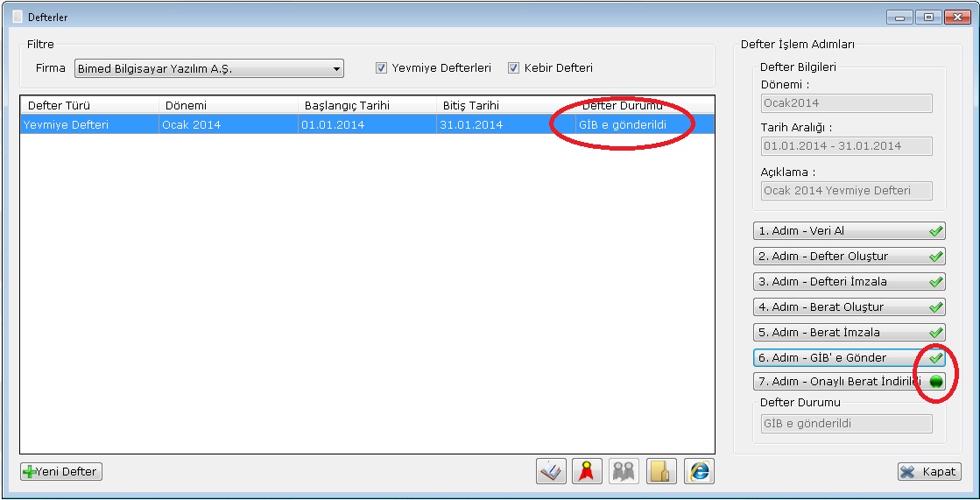Screen dimensions: 980x500
Task: Click 6. Adım - GİB' e Gönder
Action: 849,357
